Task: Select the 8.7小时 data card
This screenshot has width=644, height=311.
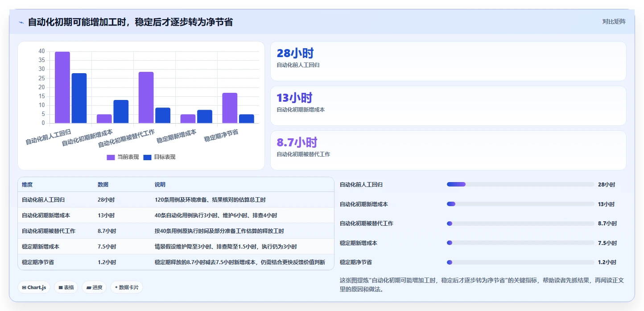Action: pos(448,150)
